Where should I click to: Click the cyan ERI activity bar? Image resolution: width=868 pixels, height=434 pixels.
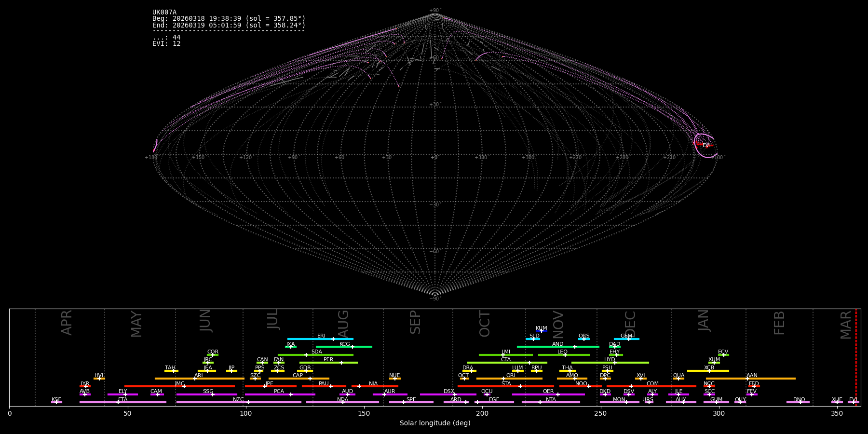(320, 339)
